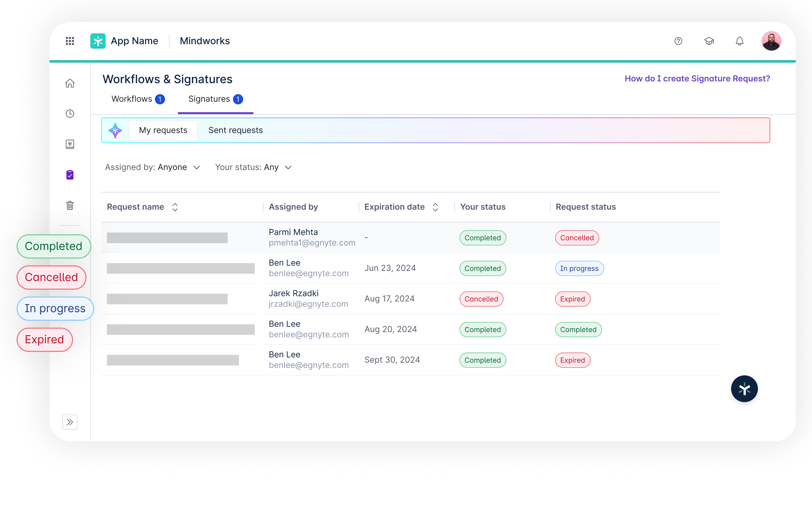Click the In progress request status badge in table
Screen dimensions: 812x508
click(579, 268)
